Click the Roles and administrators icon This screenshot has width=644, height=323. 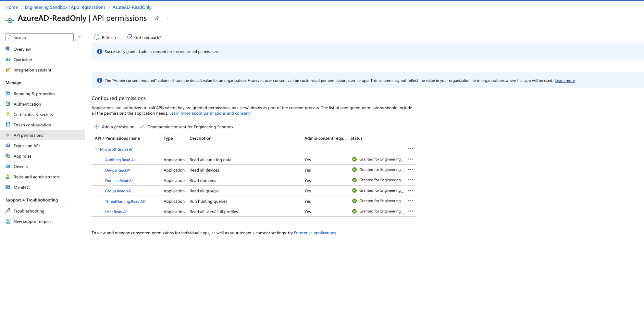coord(8,177)
